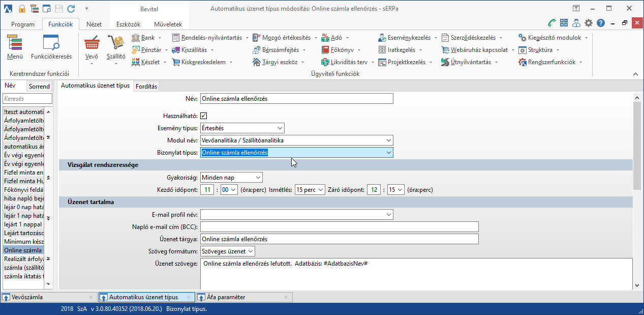Image resolution: width=644 pixels, height=315 pixels.
Task: Switch to the Nézet ribbon tab
Action: tap(94, 24)
